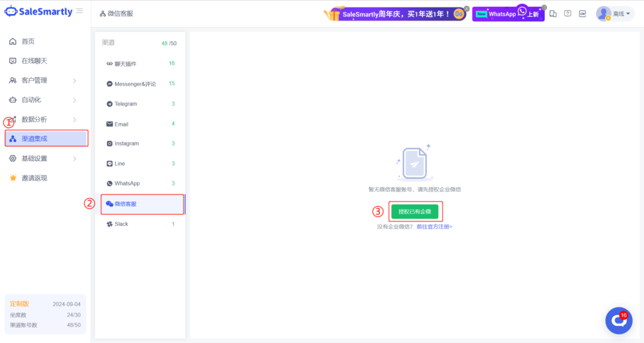Select 微信客服 channel
644x343 pixels.
(142, 204)
